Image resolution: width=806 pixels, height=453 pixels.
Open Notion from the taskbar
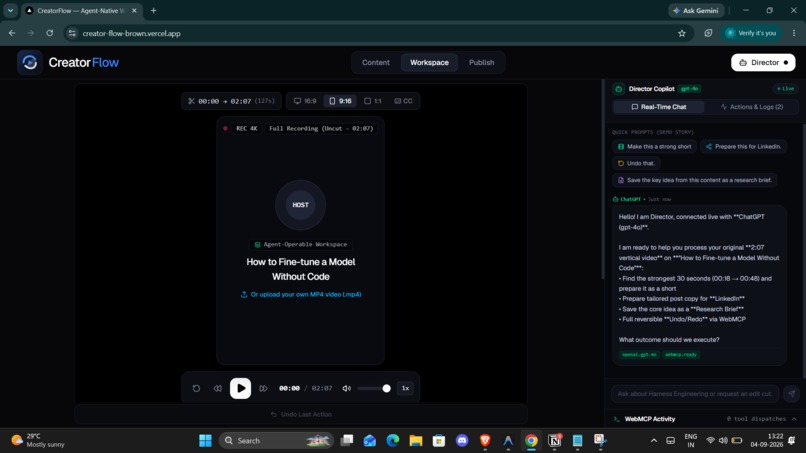(x=554, y=441)
